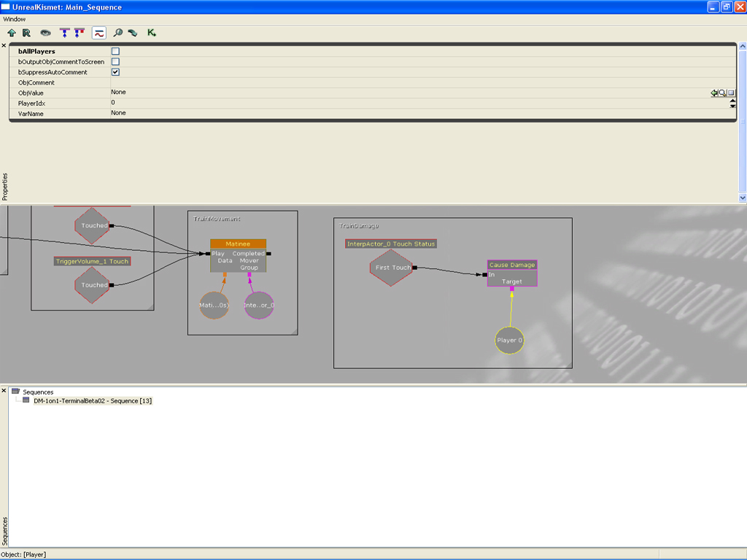Click the Properties panel scrollbar up arrow

[x=742, y=46]
